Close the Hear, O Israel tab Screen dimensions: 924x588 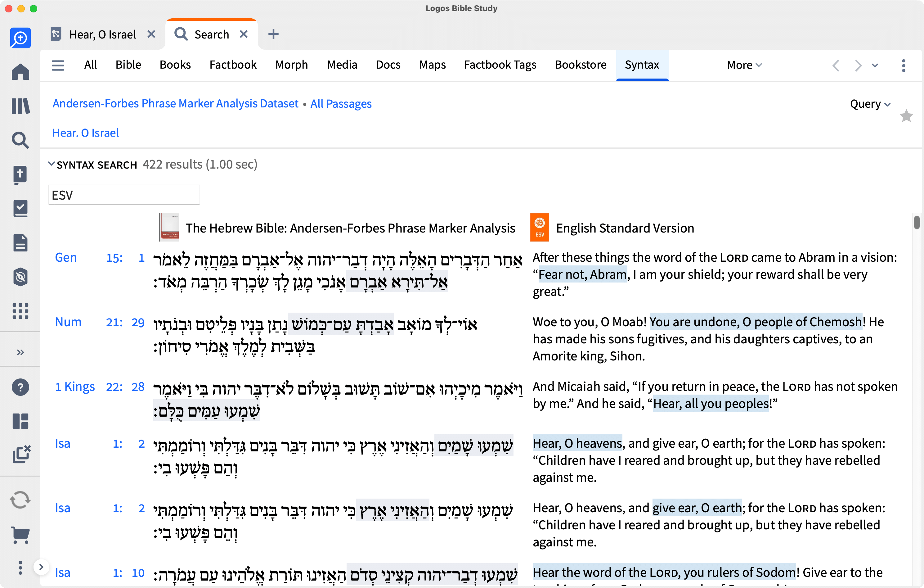[x=151, y=34]
